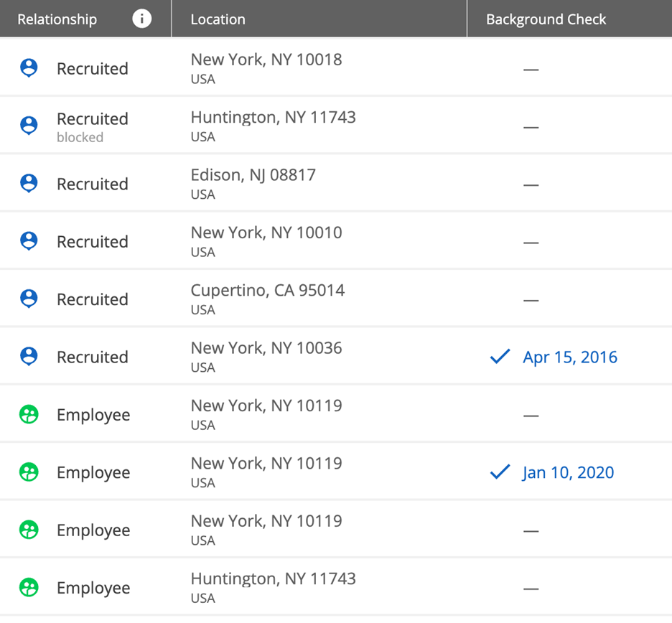Click the recruited icon for Edison row
672x623 pixels.
29,184
